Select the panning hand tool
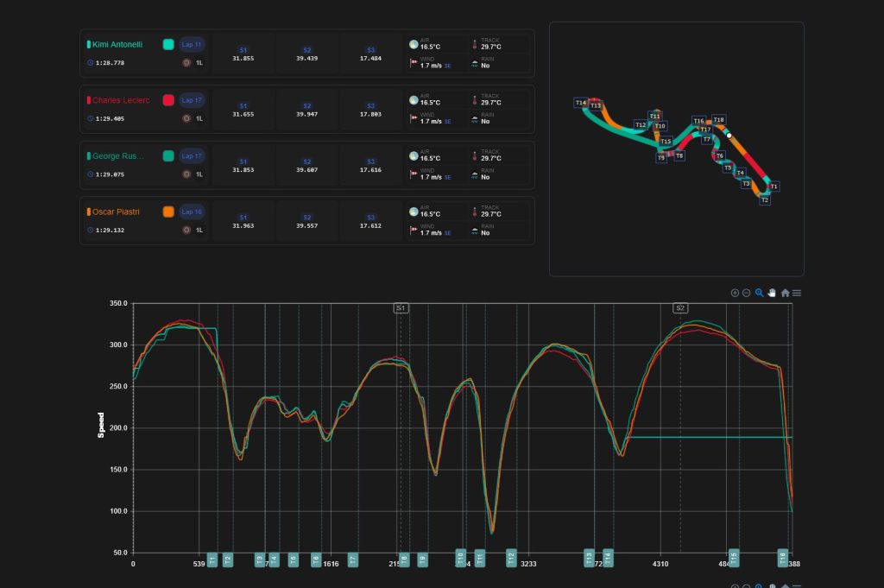884x588 pixels. coord(772,293)
